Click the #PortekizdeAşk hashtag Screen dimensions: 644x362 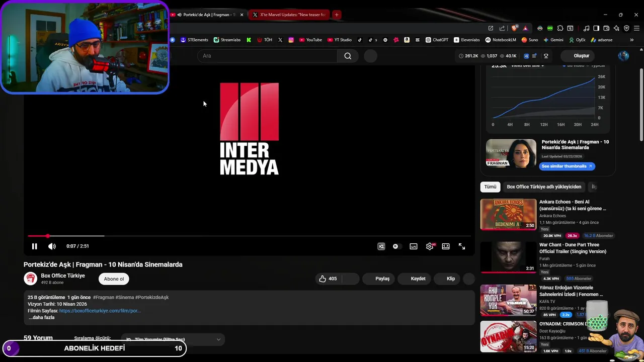coord(152,297)
